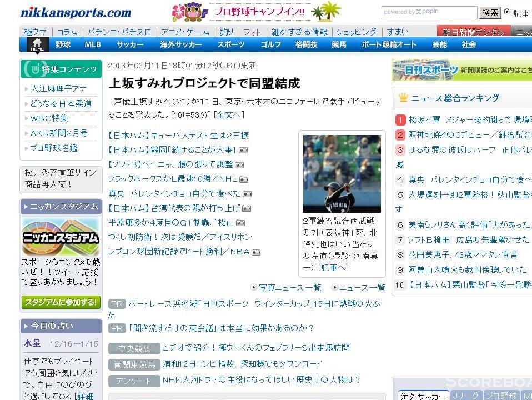Open AKB新聞2月号 feature link
Viewport: 532px width, 400px height.
tap(59, 133)
